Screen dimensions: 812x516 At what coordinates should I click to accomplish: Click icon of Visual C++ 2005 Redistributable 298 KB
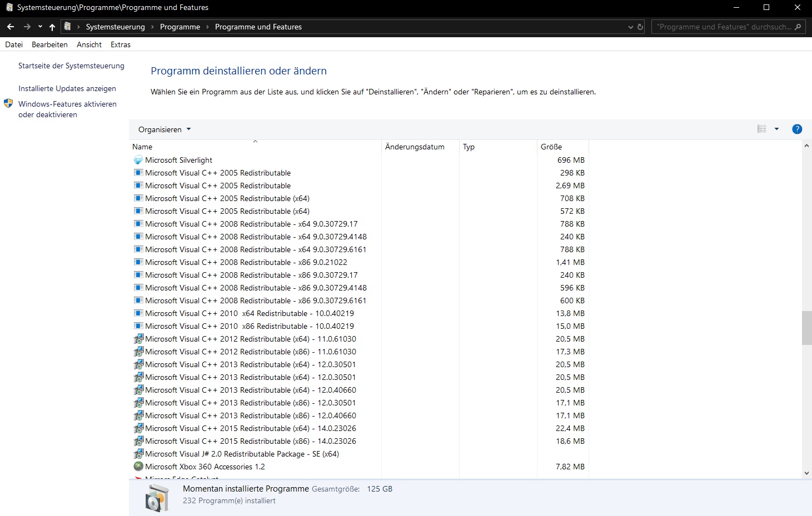[x=138, y=173]
